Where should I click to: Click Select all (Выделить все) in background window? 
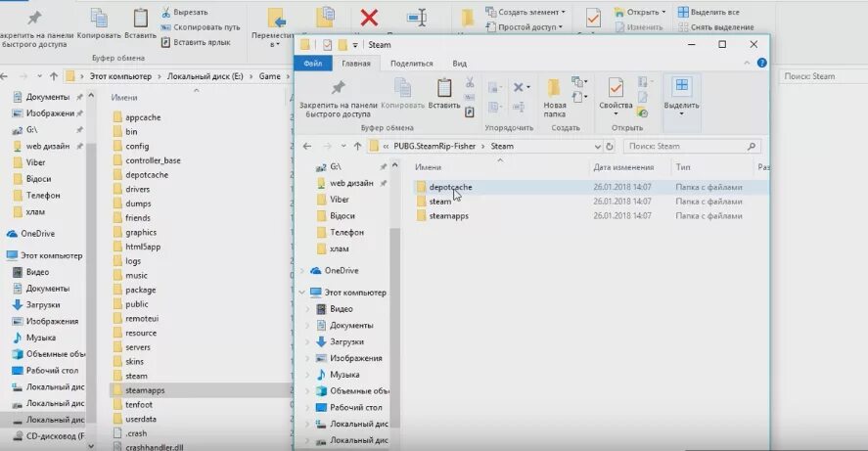[x=708, y=12]
